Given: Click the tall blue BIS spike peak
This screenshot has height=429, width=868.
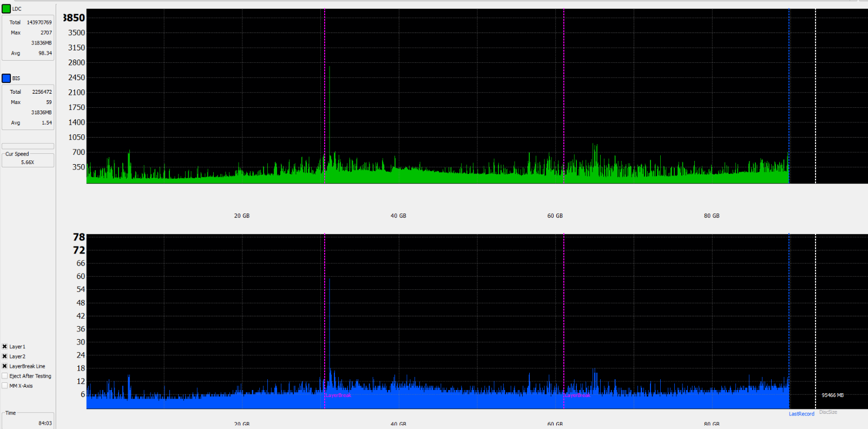Looking at the screenshot, I should click(329, 280).
